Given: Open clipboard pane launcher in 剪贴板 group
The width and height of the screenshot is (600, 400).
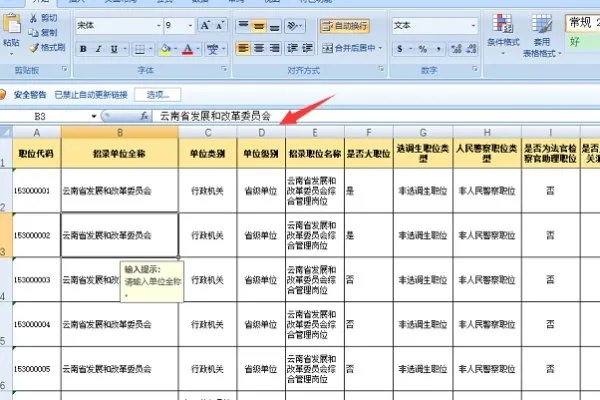Looking at the screenshot, I should pos(64,69).
